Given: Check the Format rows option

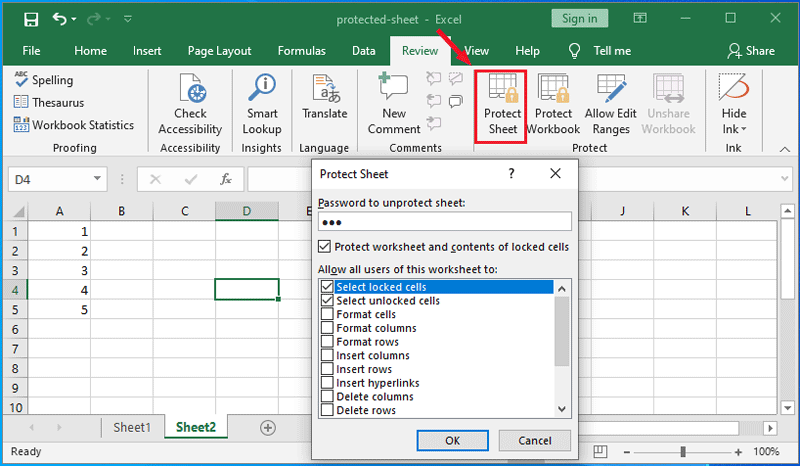Looking at the screenshot, I should coord(327,341).
